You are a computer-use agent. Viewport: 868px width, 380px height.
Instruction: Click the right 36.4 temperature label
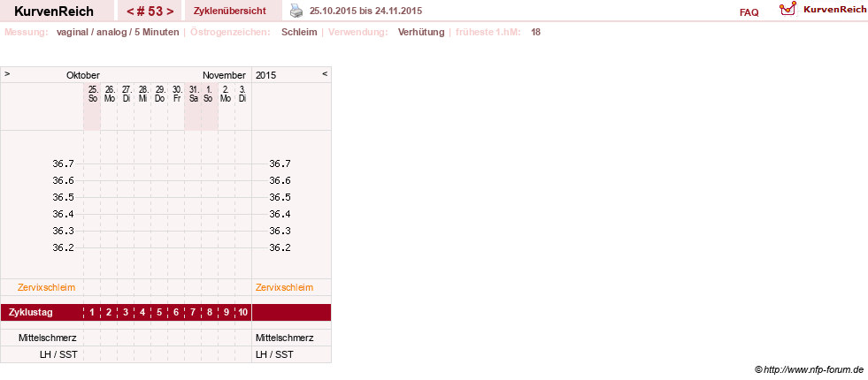point(280,214)
